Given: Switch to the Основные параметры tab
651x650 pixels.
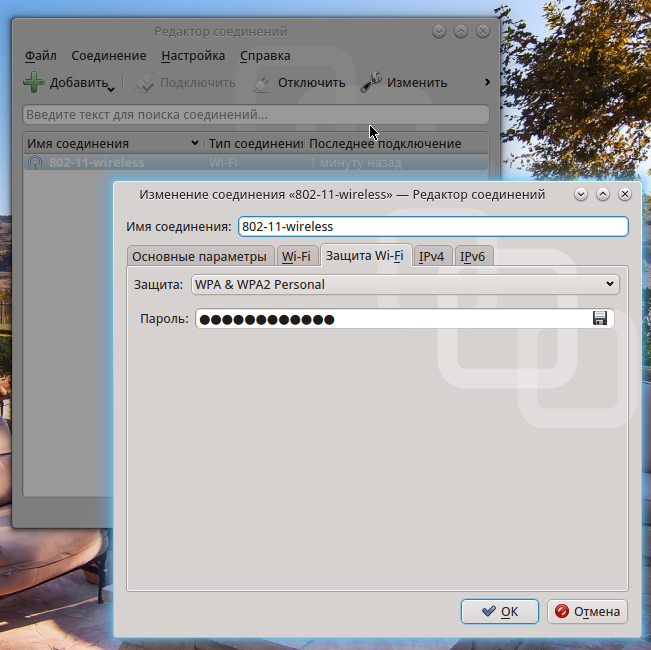Looking at the screenshot, I should (199, 256).
